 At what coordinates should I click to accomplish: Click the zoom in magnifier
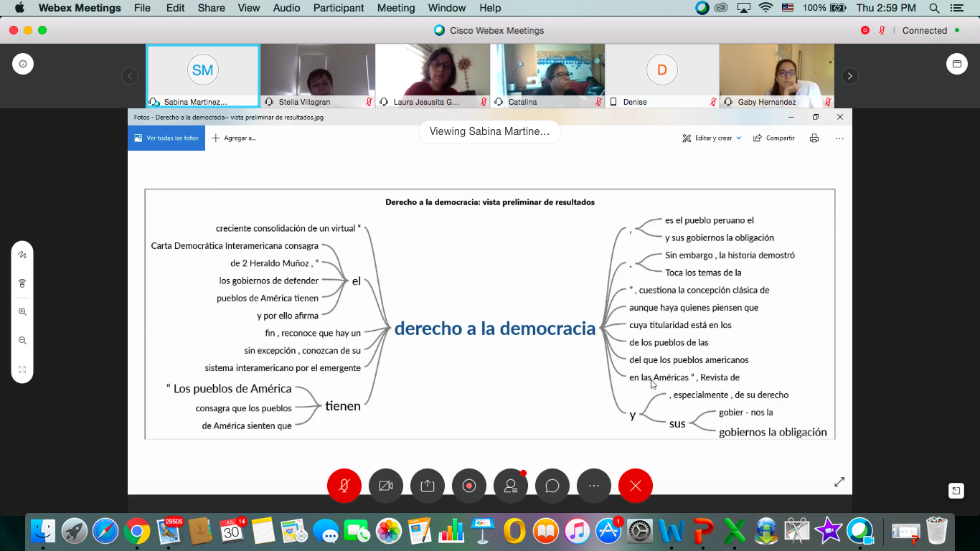pyautogui.click(x=22, y=312)
